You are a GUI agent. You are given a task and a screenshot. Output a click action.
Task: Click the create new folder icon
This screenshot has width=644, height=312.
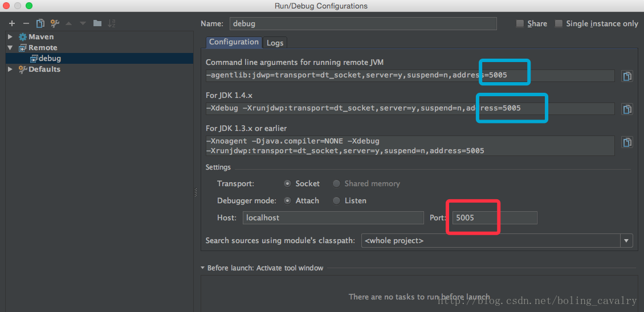(97, 23)
